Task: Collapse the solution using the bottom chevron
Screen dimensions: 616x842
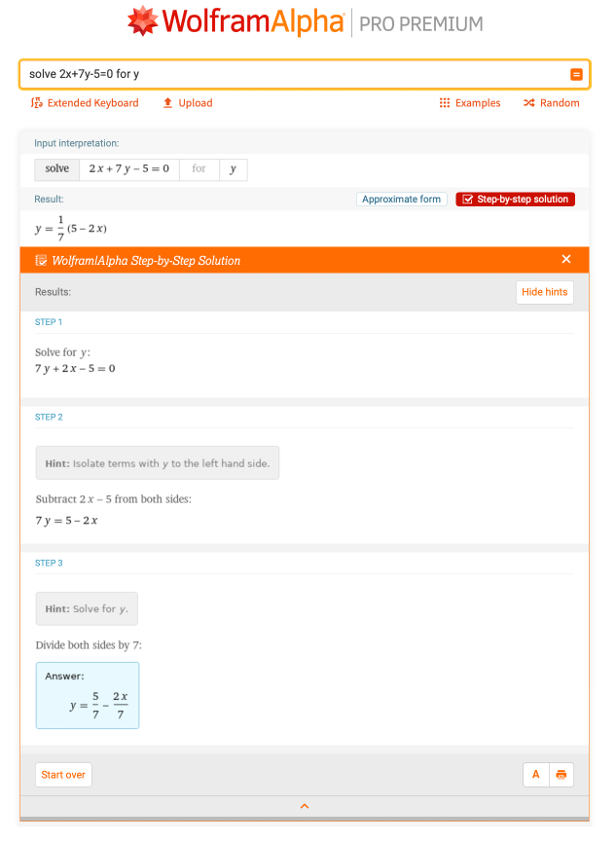Action: click(305, 806)
